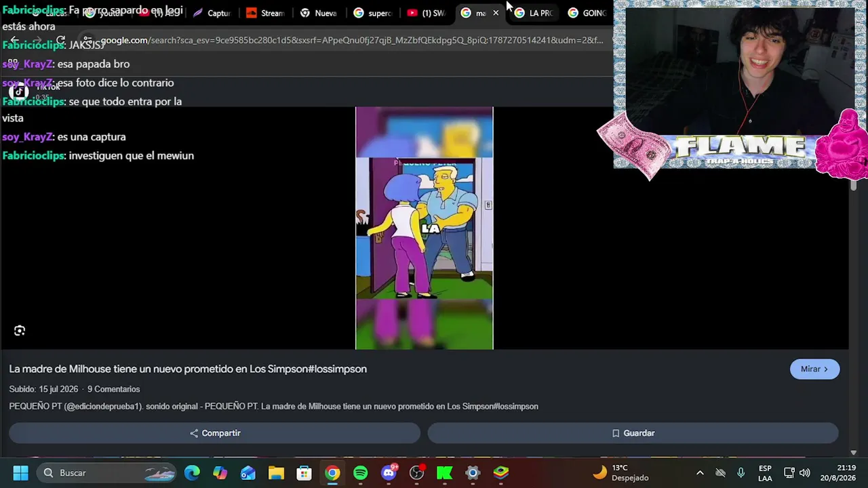
Task: Open the volume control in the tray
Action: tap(805, 472)
